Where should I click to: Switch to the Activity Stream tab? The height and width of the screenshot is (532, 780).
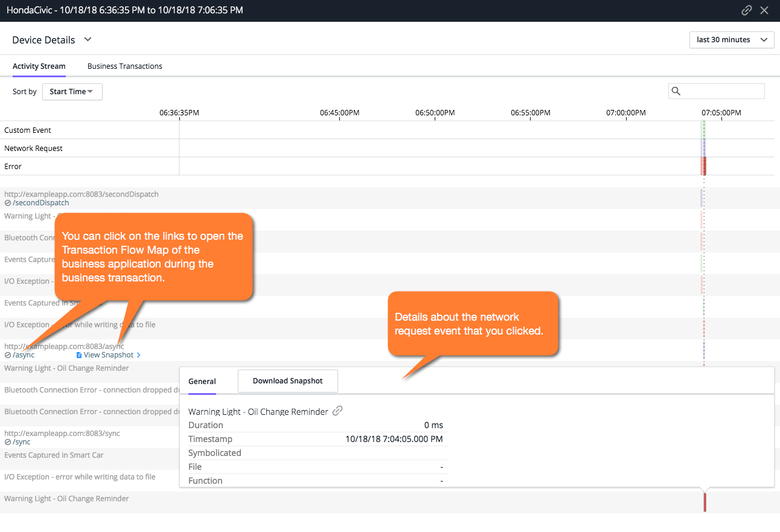coord(39,66)
